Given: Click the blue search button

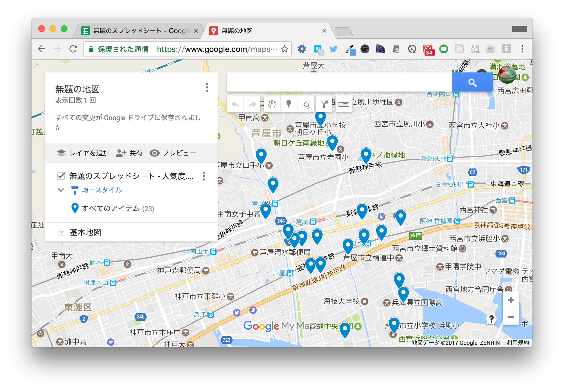Looking at the screenshot, I should click(x=472, y=82).
